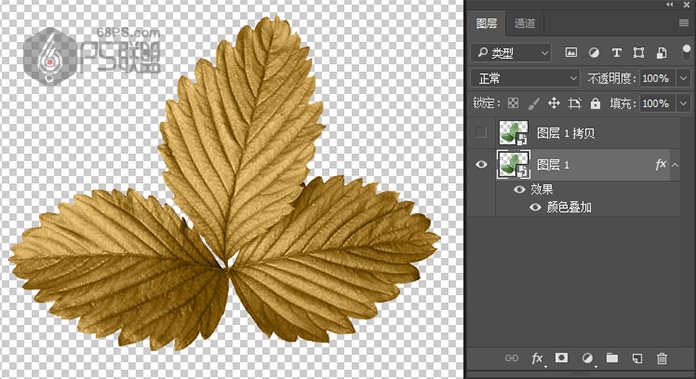The width and height of the screenshot is (696, 379).
Task: Hide the 颜色叠加 color overlay effect
Action: [x=535, y=207]
